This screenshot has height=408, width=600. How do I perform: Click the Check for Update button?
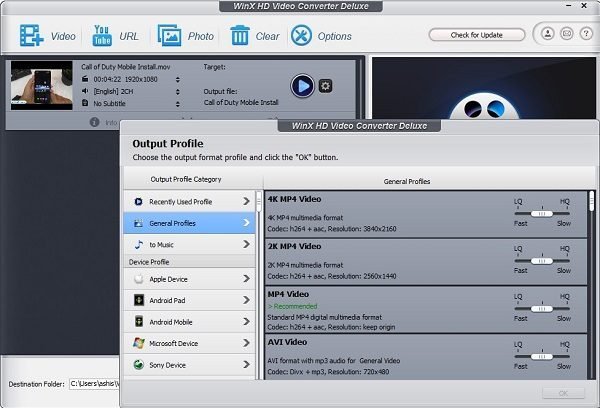click(477, 35)
